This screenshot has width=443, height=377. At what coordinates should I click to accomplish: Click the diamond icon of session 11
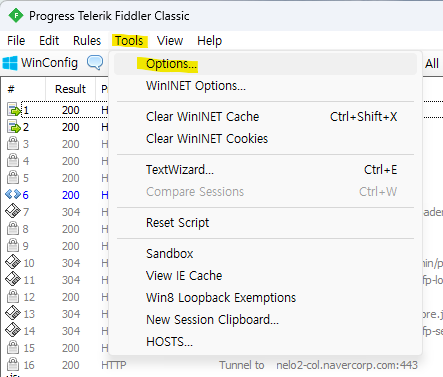[x=13, y=279]
